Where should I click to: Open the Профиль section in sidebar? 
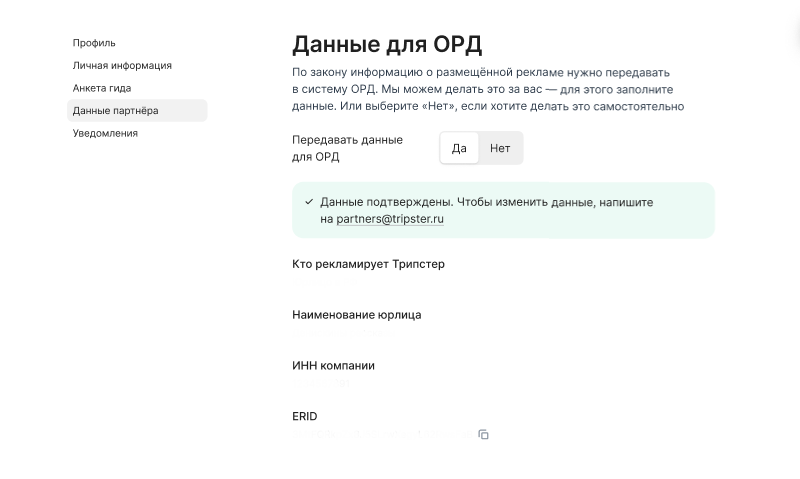coord(94,43)
